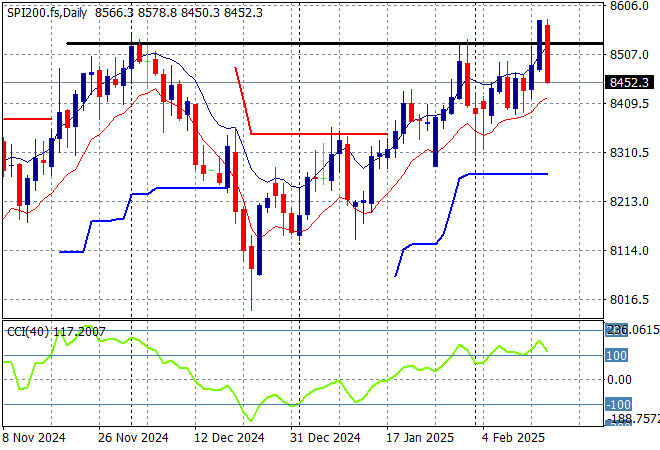660x450 pixels.
Task: Click the 8 Nov 2024 date label
Action: point(34,438)
